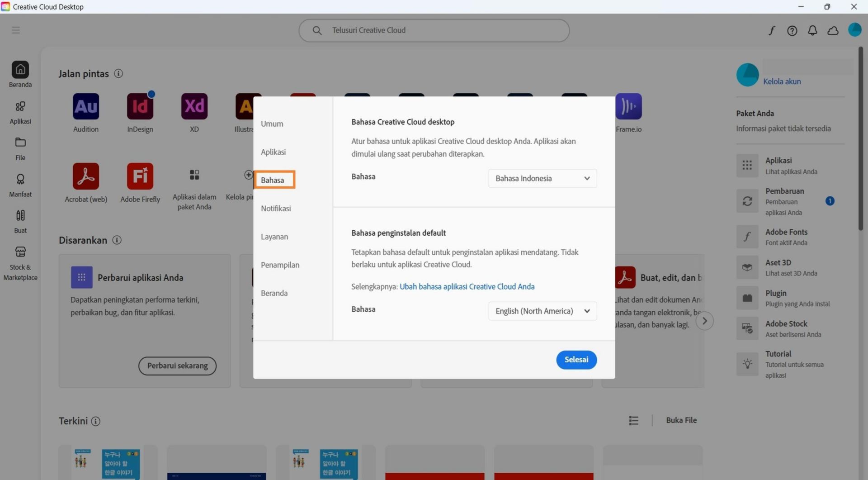Select the Umum preferences tab
Viewport: 868px width, 480px height.
272,124
